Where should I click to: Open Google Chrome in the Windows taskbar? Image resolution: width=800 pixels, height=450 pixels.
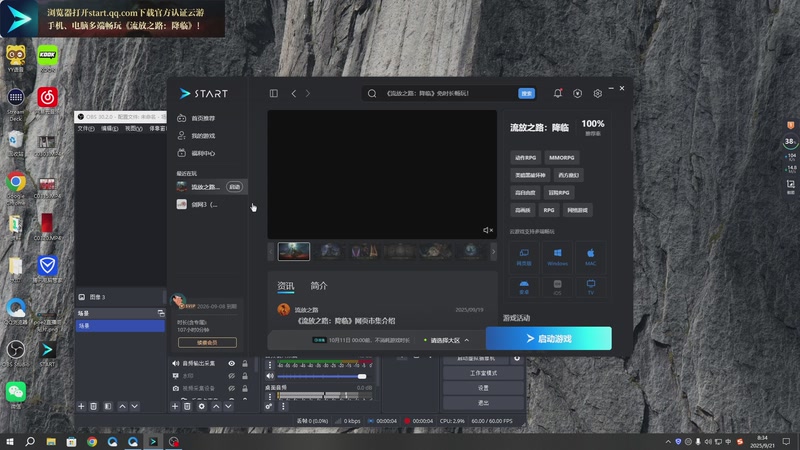(x=92, y=441)
